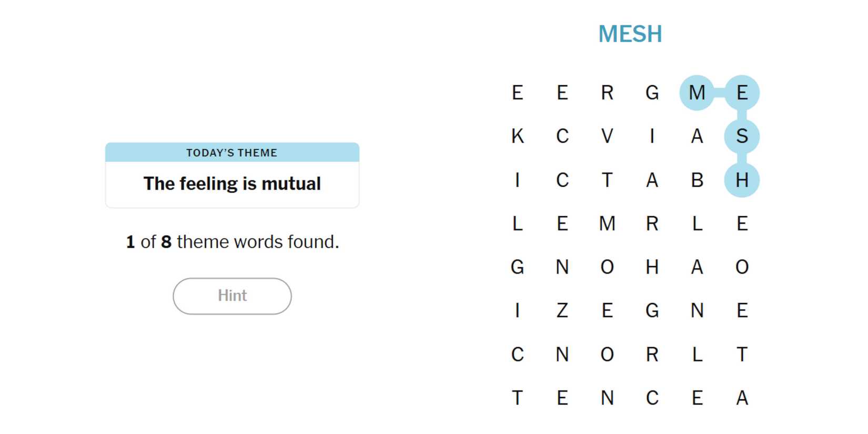Click the H in the fifth row
Image resolution: width=868 pixels, height=434 pixels.
point(652,267)
